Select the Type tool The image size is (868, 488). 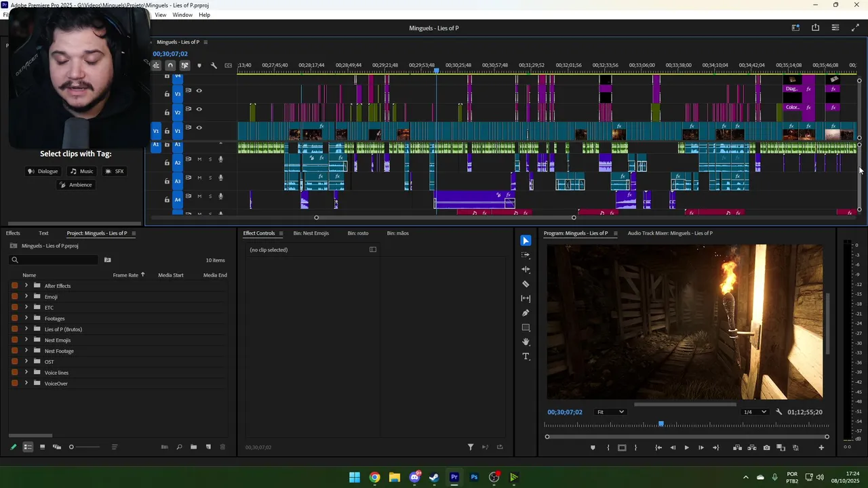pyautogui.click(x=526, y=357)
